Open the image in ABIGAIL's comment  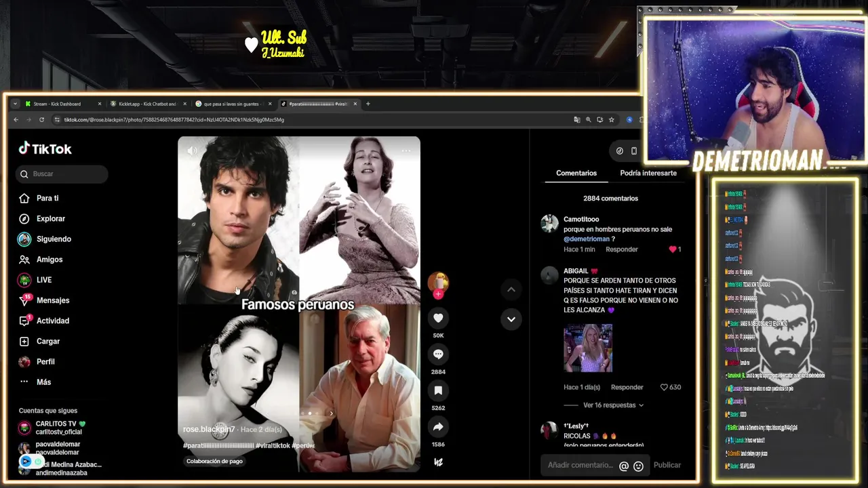click(x=588, y=348)
